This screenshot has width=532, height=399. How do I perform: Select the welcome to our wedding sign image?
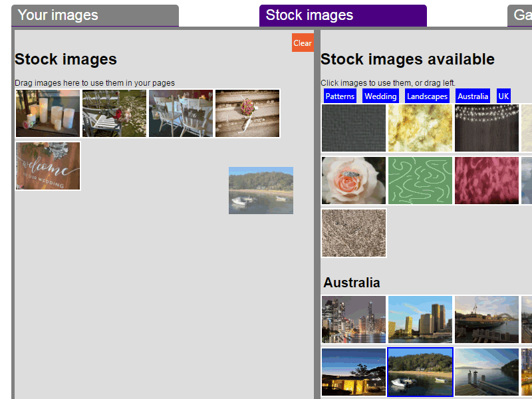click(x=48, y=166)
